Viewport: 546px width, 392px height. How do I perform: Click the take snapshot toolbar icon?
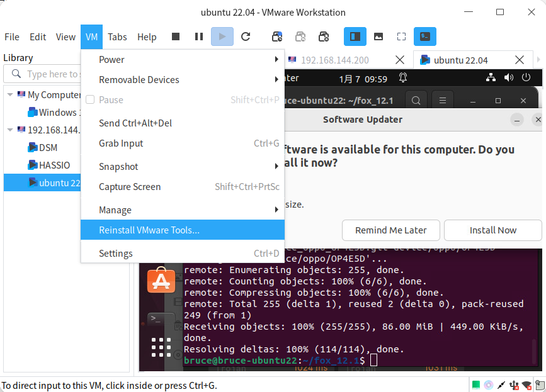(x=277, y=37)
